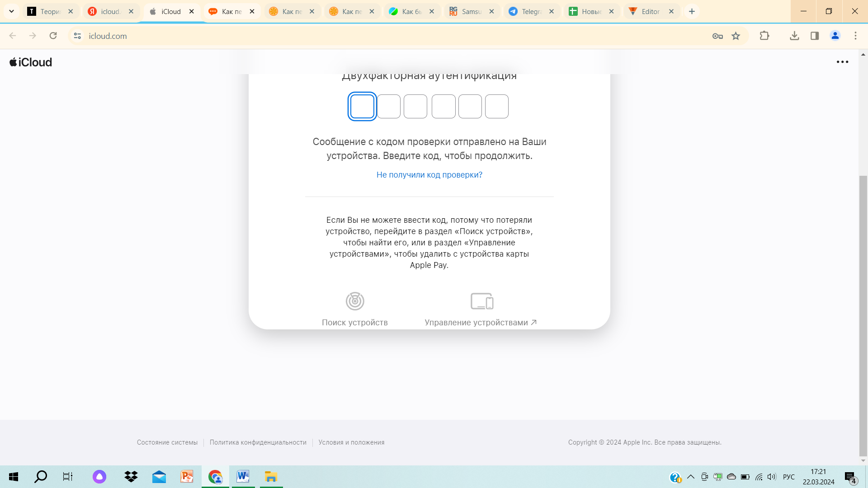Open the iCloud three-dots menu
Viewport: 868px width, 488px height.
[x=842, y=62]
